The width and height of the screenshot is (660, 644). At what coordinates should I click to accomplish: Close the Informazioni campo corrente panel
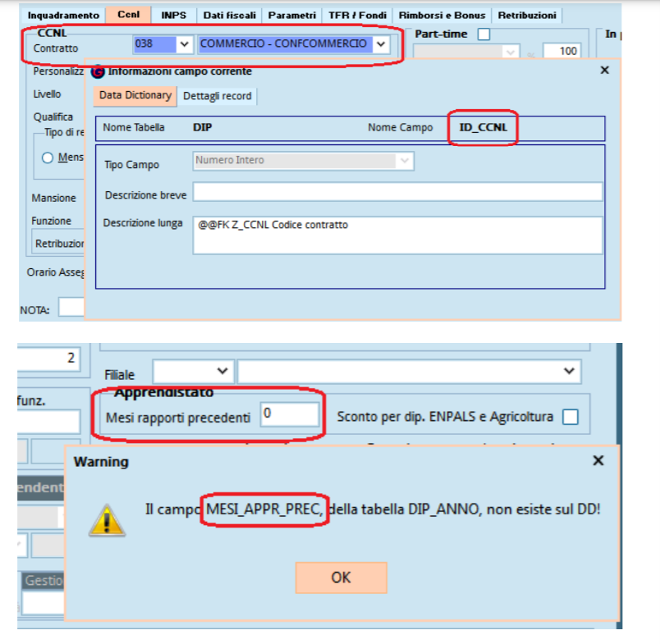(x=604, y=71)
